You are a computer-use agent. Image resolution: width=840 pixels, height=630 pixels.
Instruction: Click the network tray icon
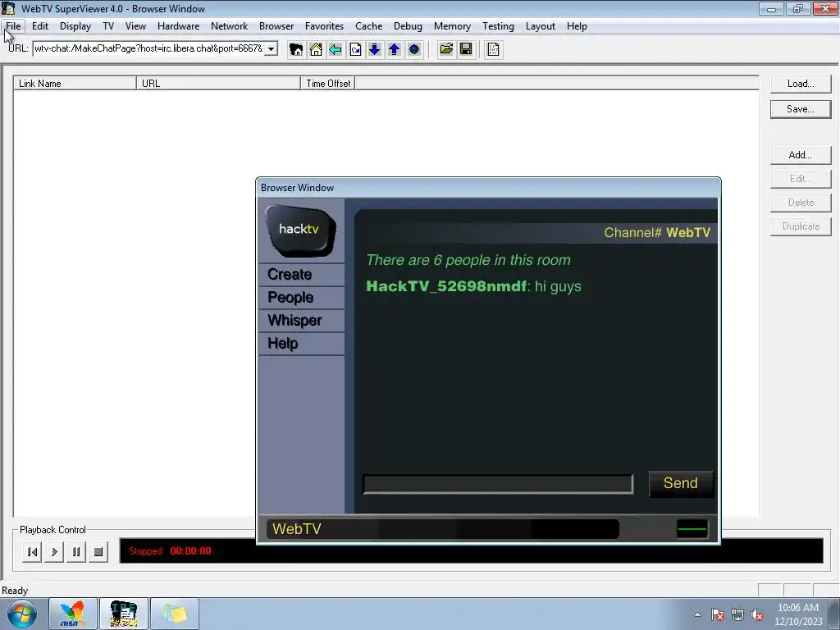click(x=737, y=614)
